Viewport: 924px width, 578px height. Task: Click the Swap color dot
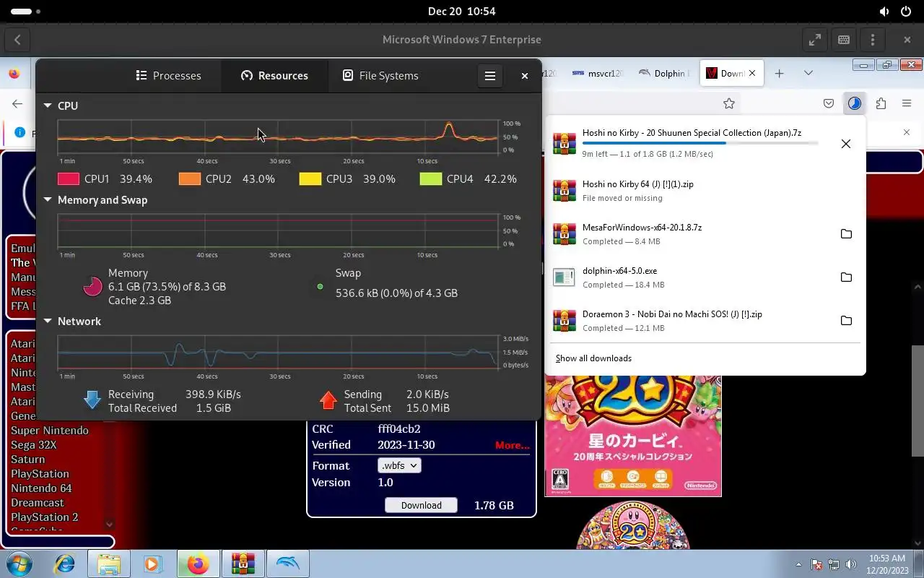(x=320, y=287)
